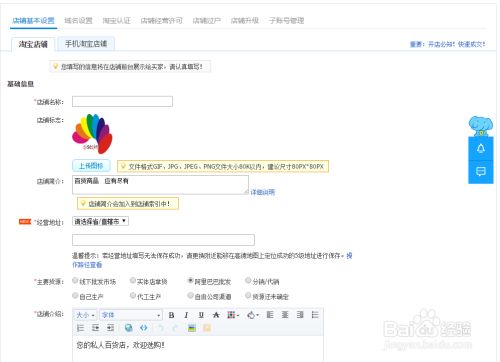This screenshot has height=362, width=500.
Task: Open the 开店必知 link at top right
Action: point(441,44)
